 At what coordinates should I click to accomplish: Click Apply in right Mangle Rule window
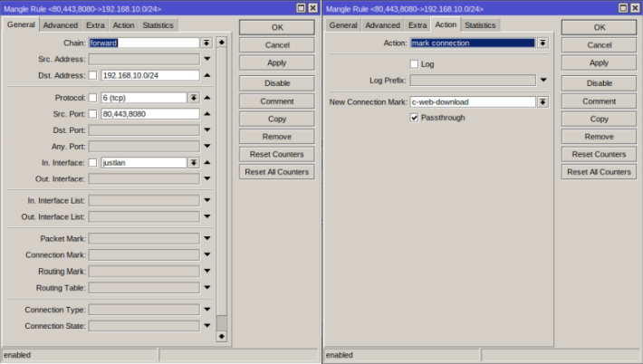click(600, 62)
